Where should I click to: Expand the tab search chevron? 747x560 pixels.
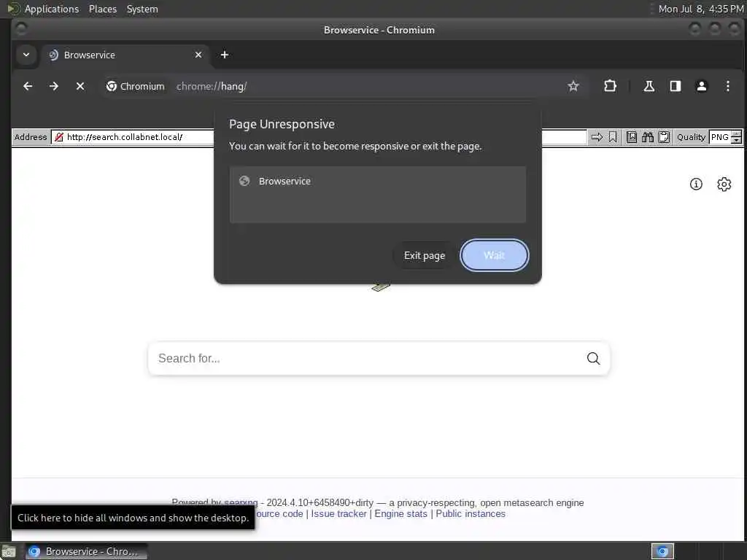click(x=26, y=55)
